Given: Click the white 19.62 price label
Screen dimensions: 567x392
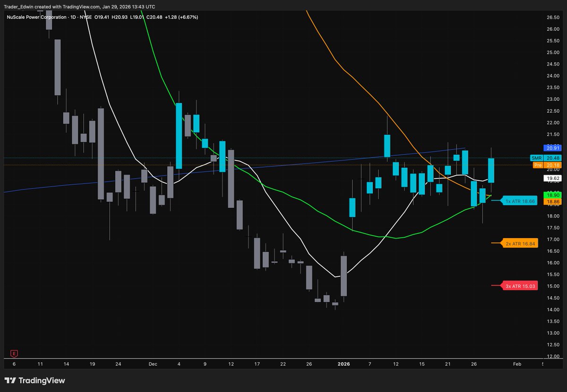Looking at the screenshot, I should coord(552,179).
